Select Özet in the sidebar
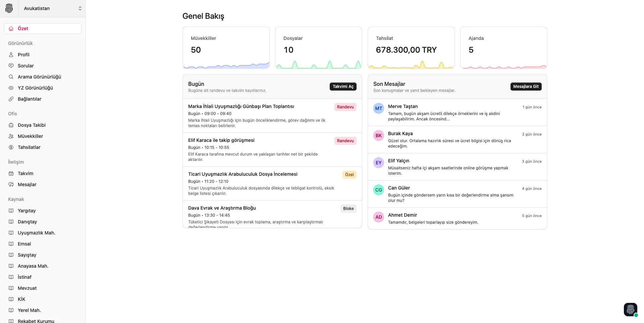 (x=43, y=29)
